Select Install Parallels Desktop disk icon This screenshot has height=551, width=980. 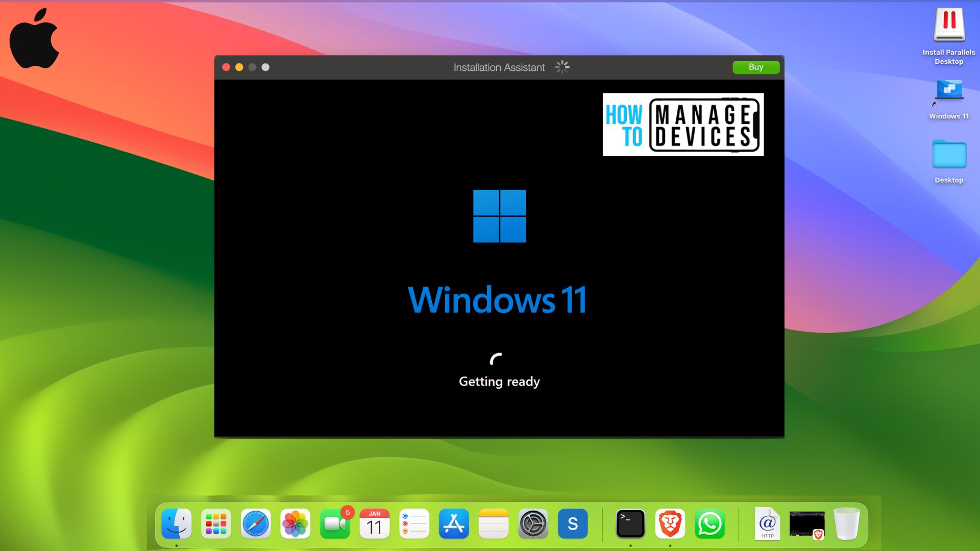(949, 26)
